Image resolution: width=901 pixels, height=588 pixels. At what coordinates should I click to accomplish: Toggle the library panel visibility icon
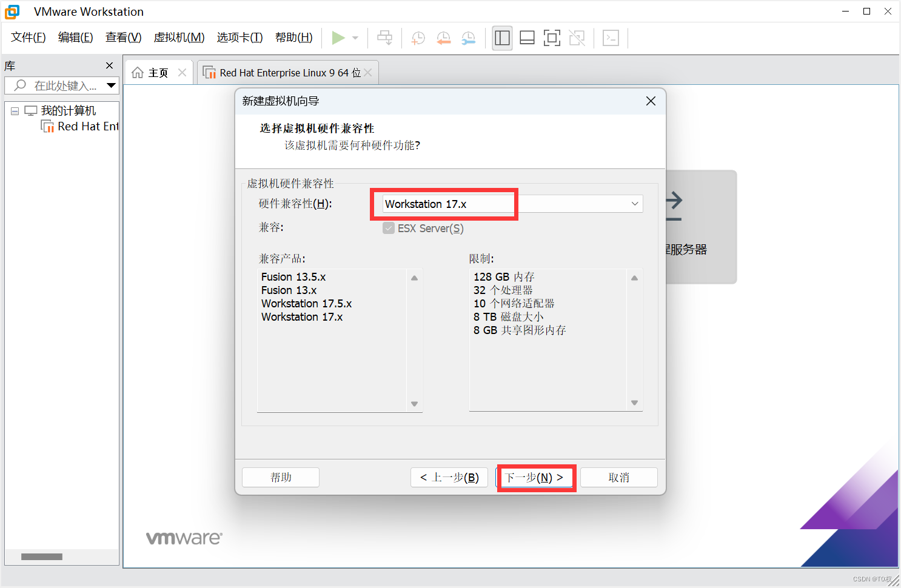(x=502, y=38)
